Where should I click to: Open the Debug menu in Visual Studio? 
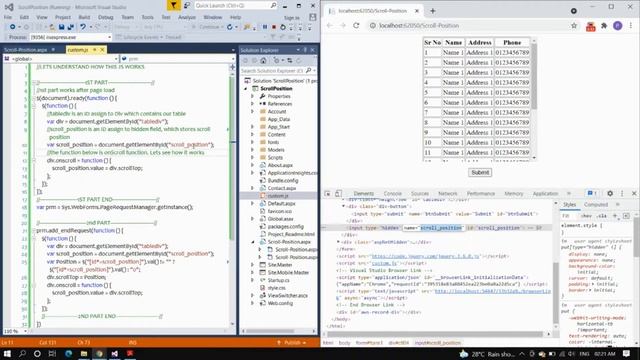(106, 17)
